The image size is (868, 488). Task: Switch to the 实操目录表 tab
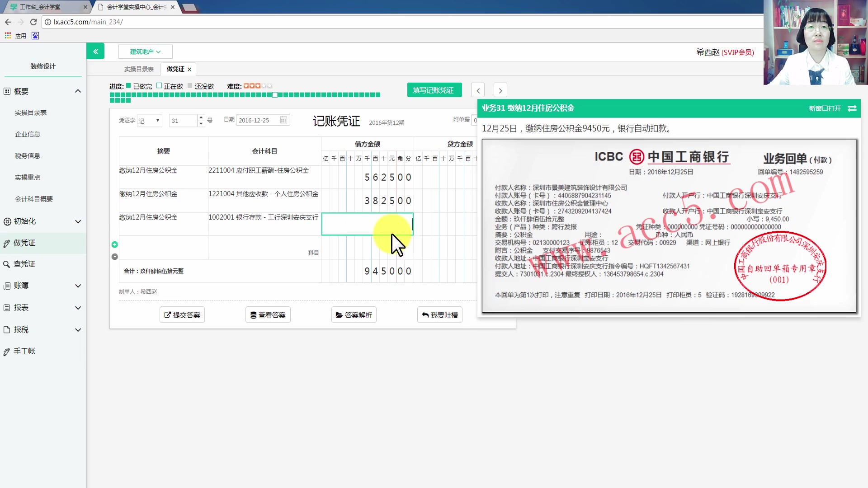coord(138,69)
